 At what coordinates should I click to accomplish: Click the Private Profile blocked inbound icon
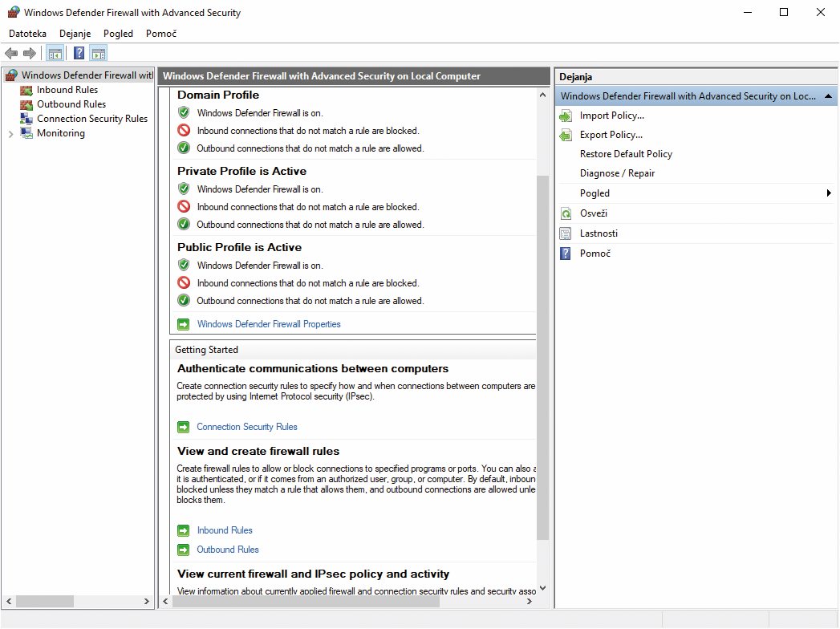tap(184, 207)
